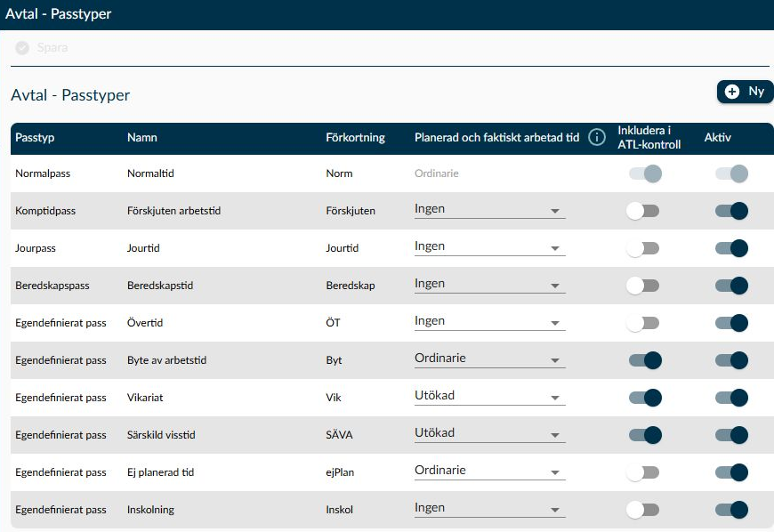Turn on ATL-kontroll for Jourpass
The image size is (774, 532).
coord(642,248)
